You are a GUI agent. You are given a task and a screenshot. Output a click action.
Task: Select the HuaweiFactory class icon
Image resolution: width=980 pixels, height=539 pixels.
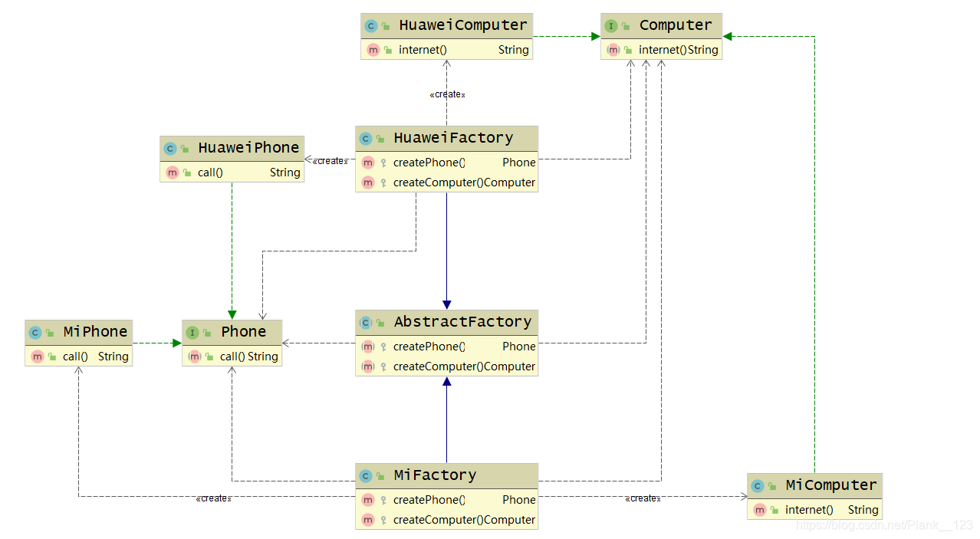pos(366,139)
